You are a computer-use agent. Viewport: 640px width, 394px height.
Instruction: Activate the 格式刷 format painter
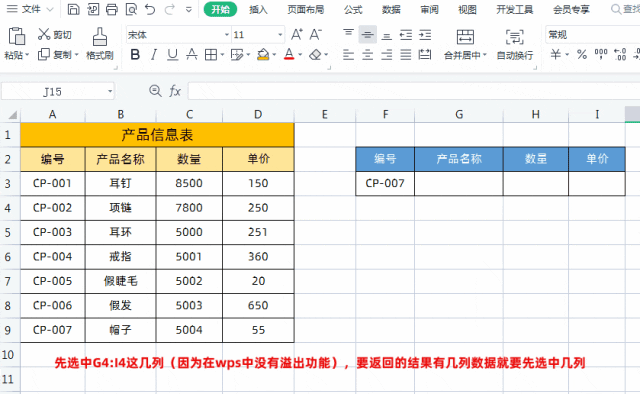tap(100, 44)
